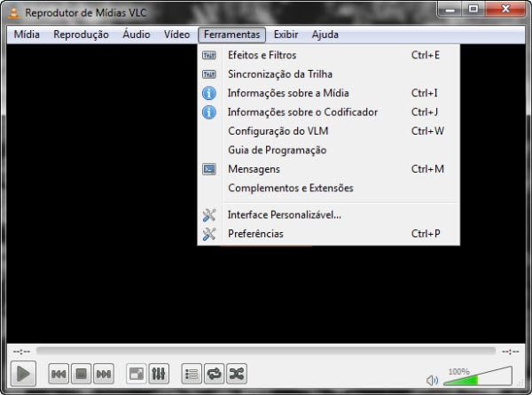The image size is (532, 395).
Task: Toggle fullscreen video mode
Action: (137, 375)
